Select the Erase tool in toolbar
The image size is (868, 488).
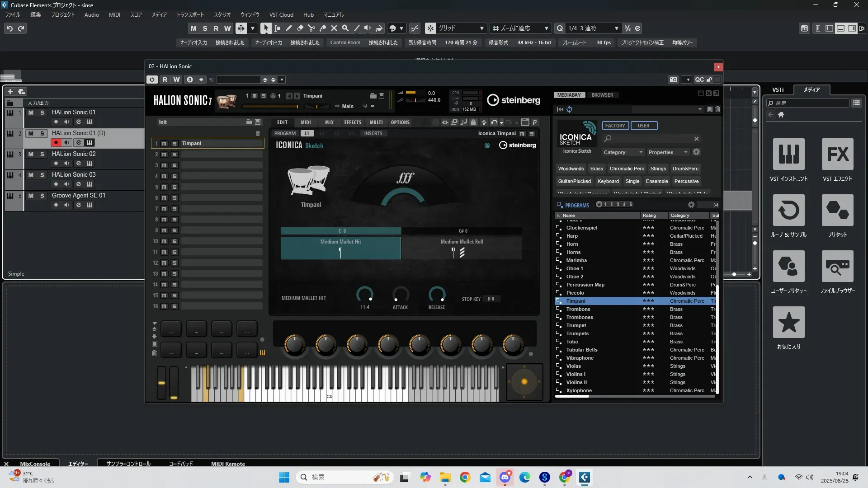tap(300, 28)
